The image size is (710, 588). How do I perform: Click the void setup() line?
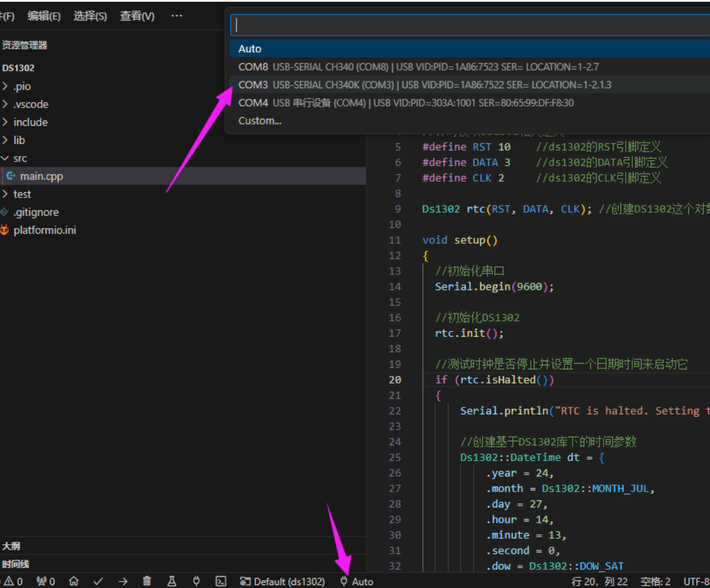point(460,240)
